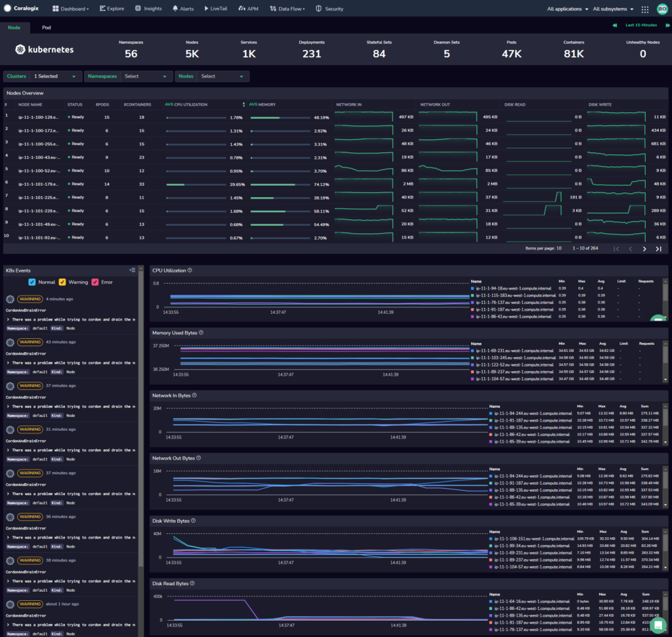Jump to the last nodes page
Screen dimensions: 672x637
659,249
